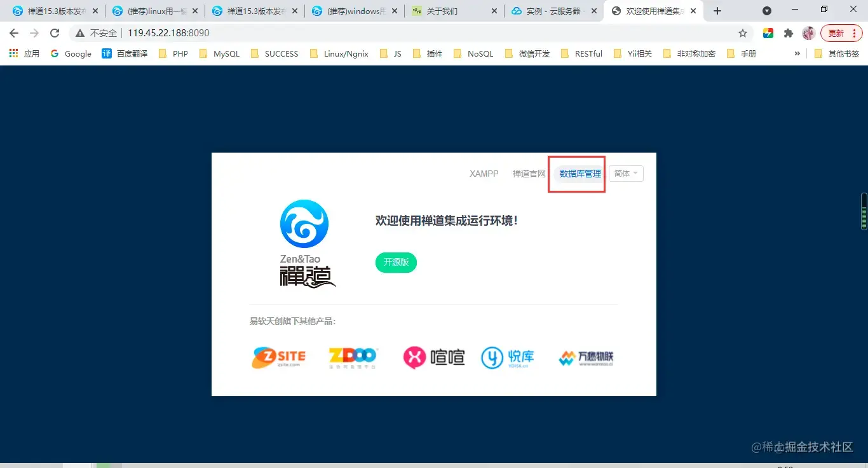Viewport: 868px width, 468px height.
Task: Open the 万息物联 product logo
Action: 586,358
